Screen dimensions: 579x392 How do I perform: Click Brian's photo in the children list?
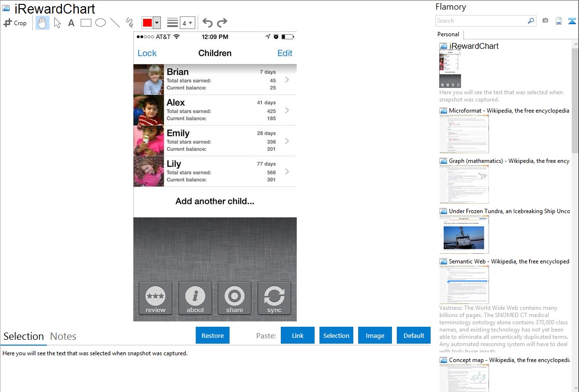148,79
